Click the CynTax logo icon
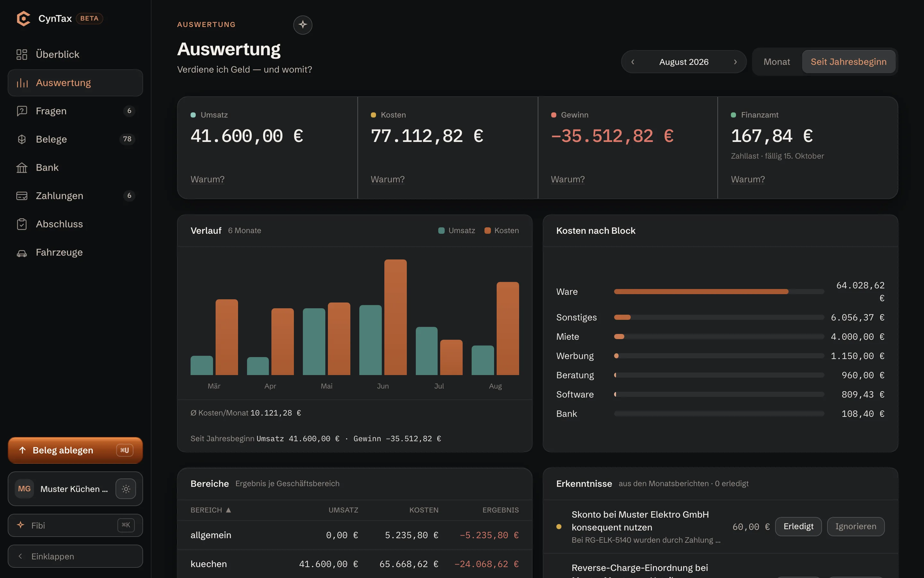Image resolution: width=924 pixels, height=578 pixels. pyautogui.click(x=23, y=18)
